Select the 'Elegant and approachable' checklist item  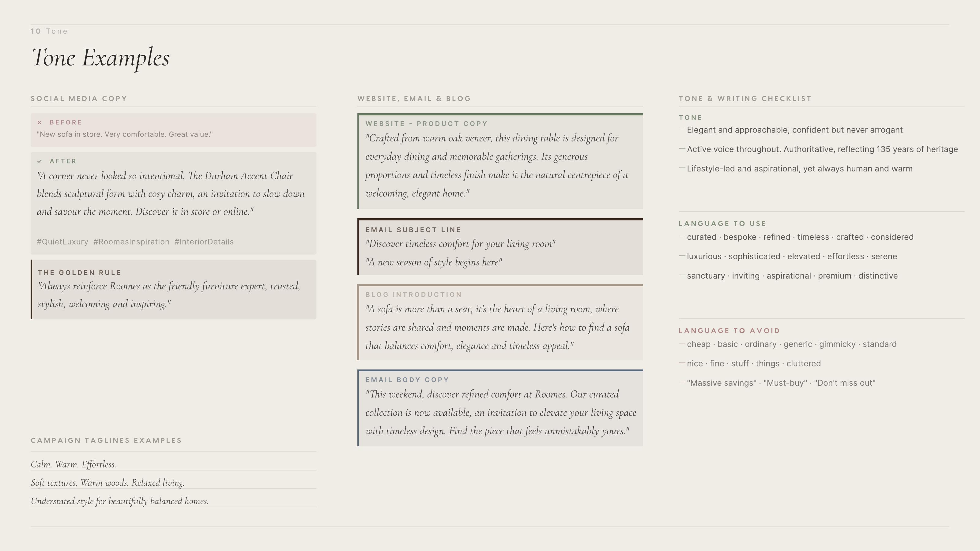[795, 130]
